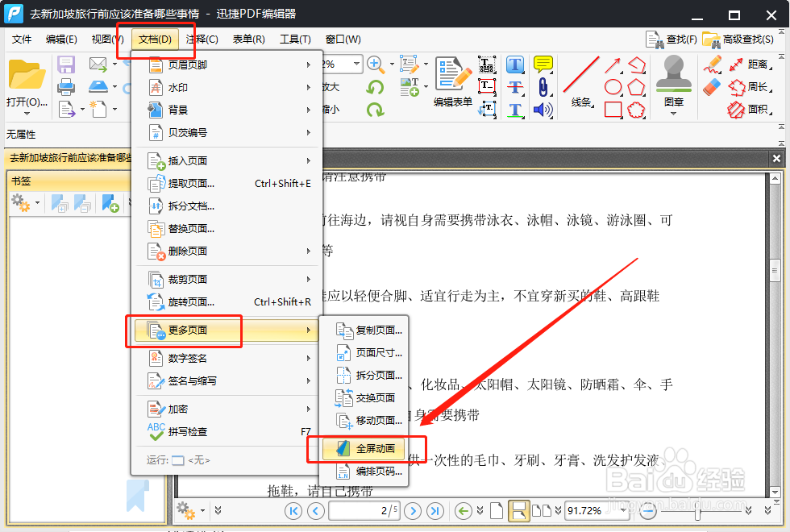790x532 pixels.
Task: Go to last page button
Action: tap(434, 511)
